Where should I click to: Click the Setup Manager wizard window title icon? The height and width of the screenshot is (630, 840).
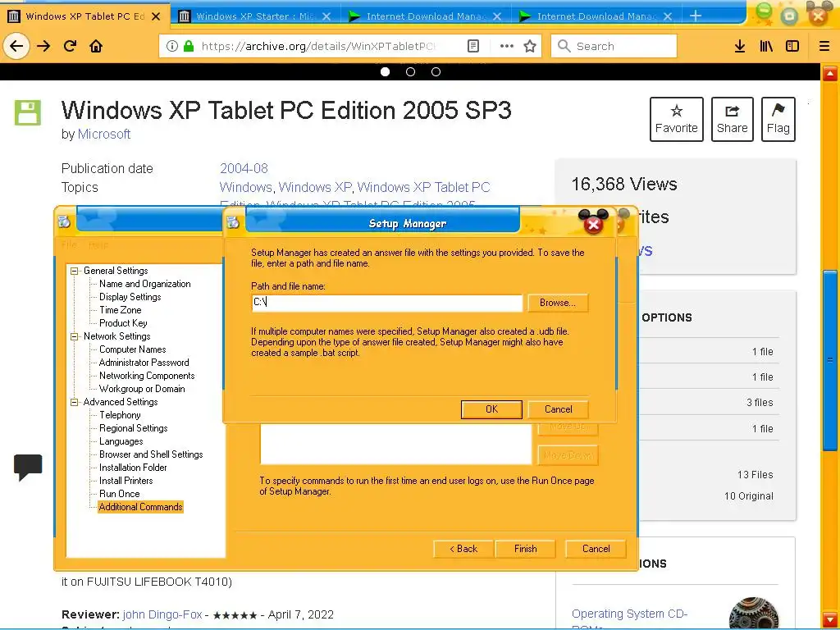pos(64,221)
